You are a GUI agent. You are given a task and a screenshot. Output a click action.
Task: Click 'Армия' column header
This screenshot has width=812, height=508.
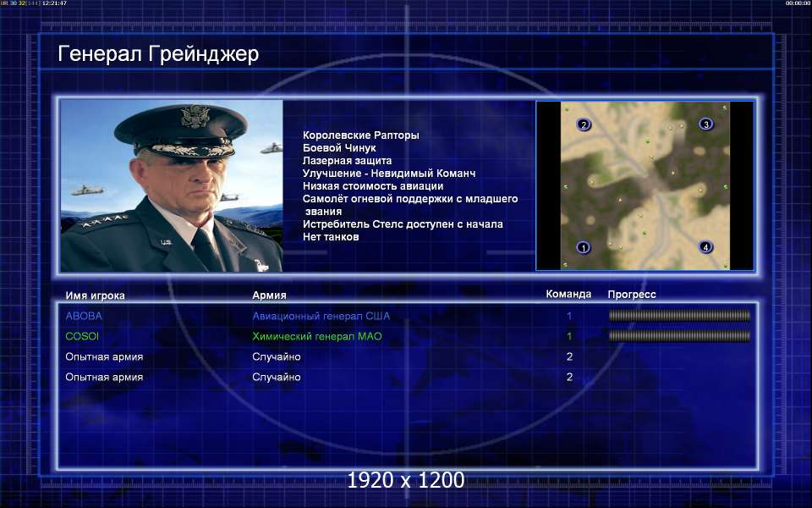[x=269, y=295]
